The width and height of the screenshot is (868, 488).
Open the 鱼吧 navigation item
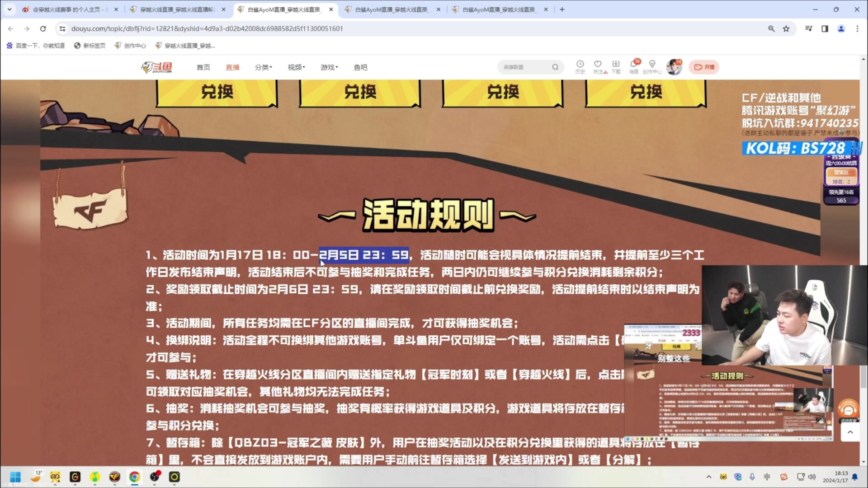tap(360, 67)
